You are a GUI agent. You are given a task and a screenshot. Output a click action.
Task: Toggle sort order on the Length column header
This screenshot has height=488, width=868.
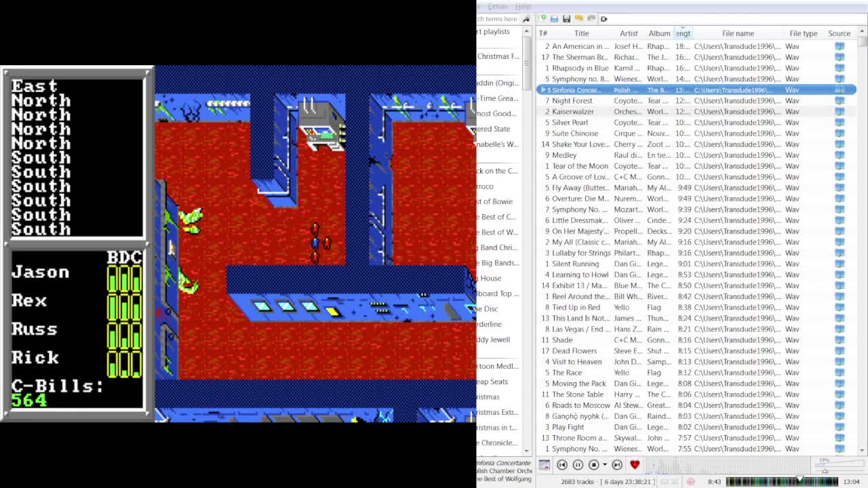coord(683,33)
